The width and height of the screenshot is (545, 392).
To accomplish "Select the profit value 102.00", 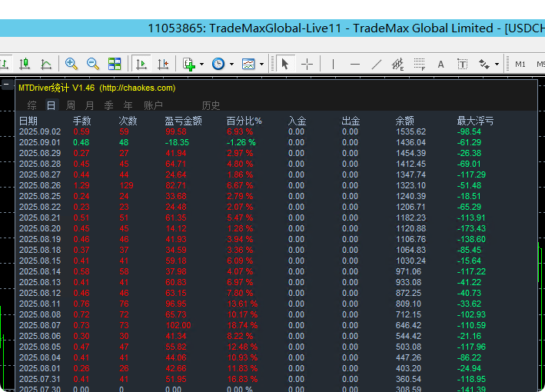I will [178, 326].
